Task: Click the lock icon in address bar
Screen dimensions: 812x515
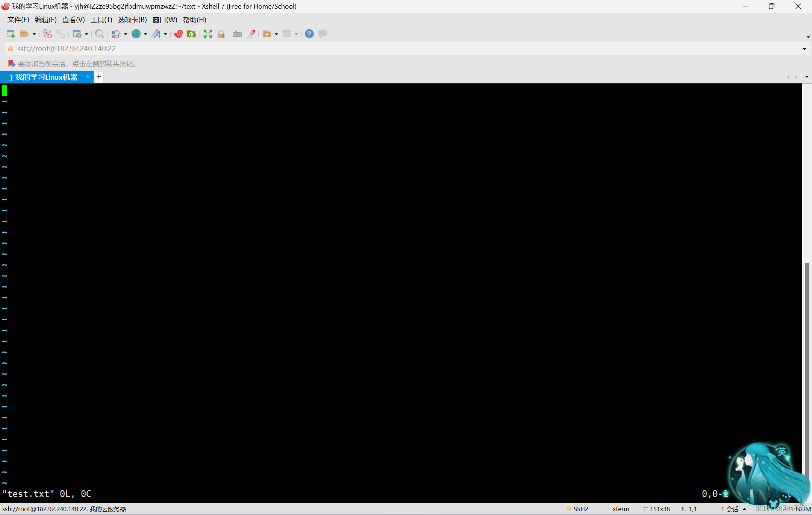Action: [x=11, y=48]
